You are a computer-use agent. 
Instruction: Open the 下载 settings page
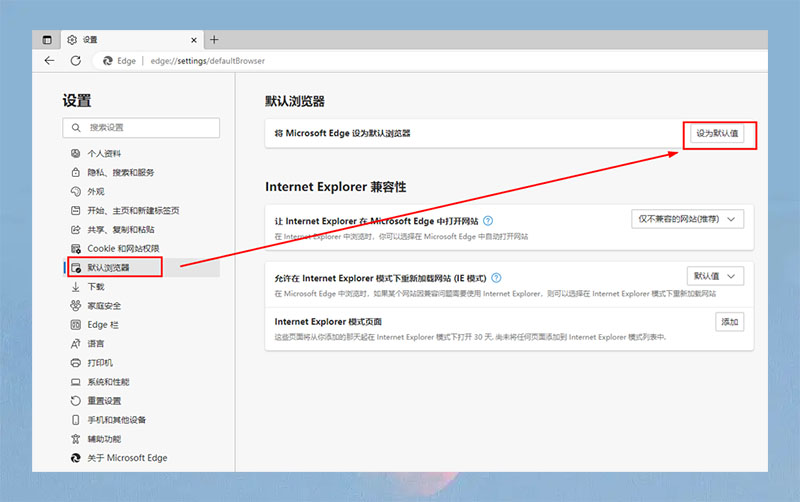[x=96, y=286]
